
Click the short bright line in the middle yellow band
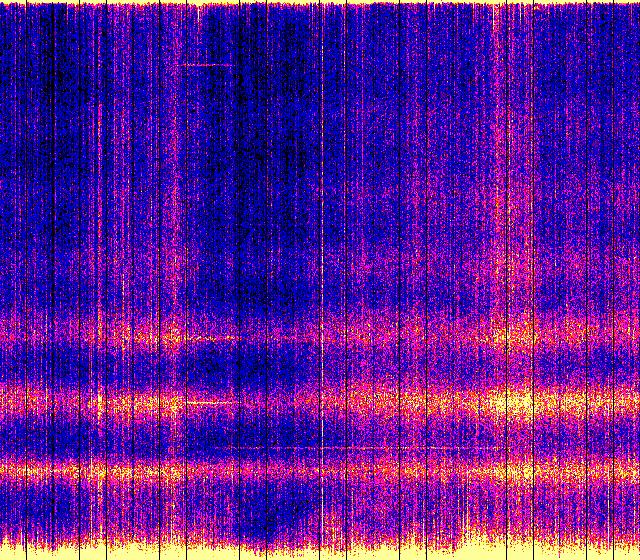(x=210, y=402)
